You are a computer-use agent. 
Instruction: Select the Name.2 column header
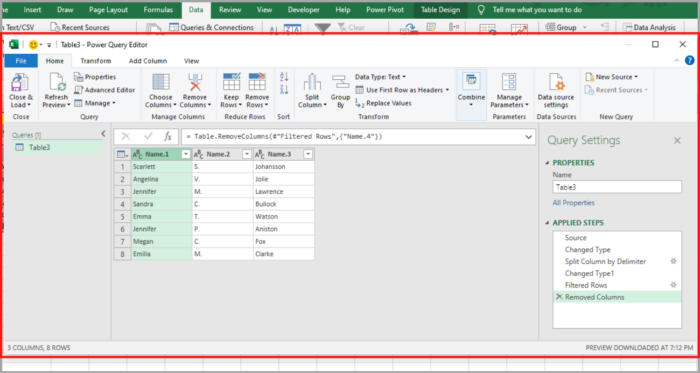218,154
